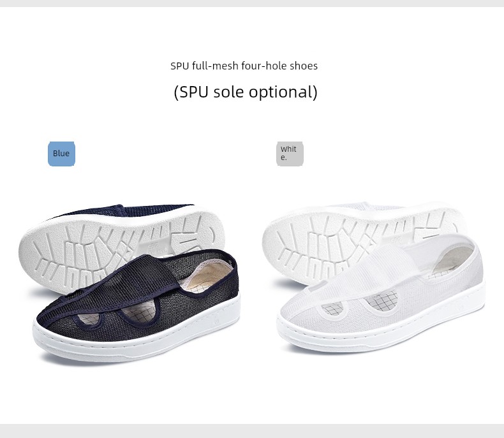
Task: Click the grid insole opening on white shoe
Action: pos(383,302)
